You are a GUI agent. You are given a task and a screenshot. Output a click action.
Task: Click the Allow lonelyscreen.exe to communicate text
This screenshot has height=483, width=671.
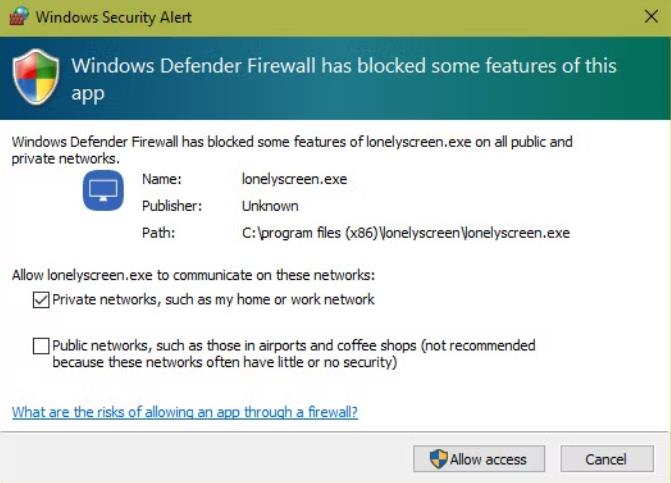[x=193, y=275]
